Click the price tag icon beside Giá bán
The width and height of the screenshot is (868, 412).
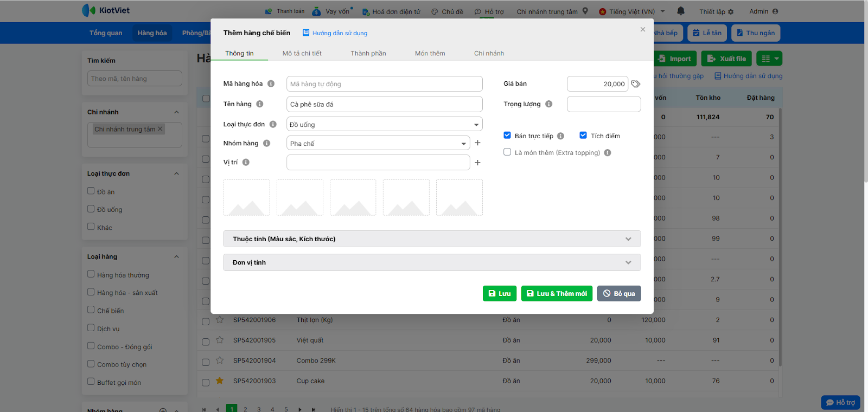pos(636,84)
